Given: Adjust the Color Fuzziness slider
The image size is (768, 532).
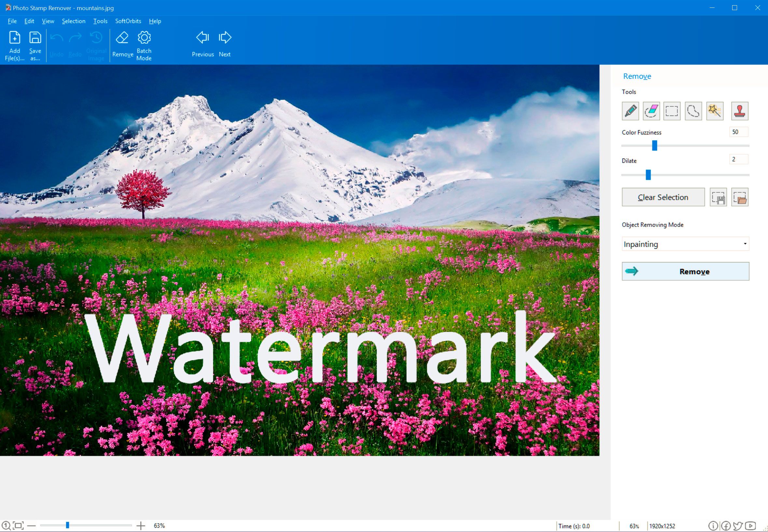Looking at the screenshot, I should [655, 147].
